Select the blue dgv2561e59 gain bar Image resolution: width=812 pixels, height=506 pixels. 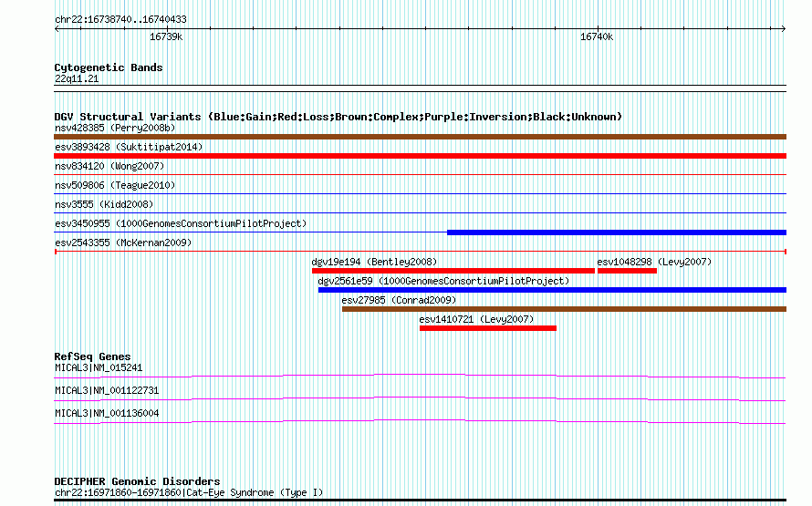tap(552, 290)
